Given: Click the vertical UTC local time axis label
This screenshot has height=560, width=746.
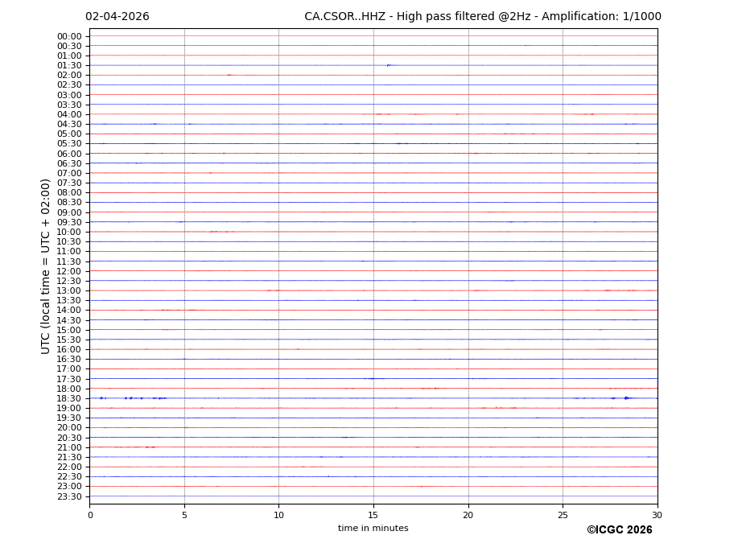Looking at the screenshot, I should (47, 266).
